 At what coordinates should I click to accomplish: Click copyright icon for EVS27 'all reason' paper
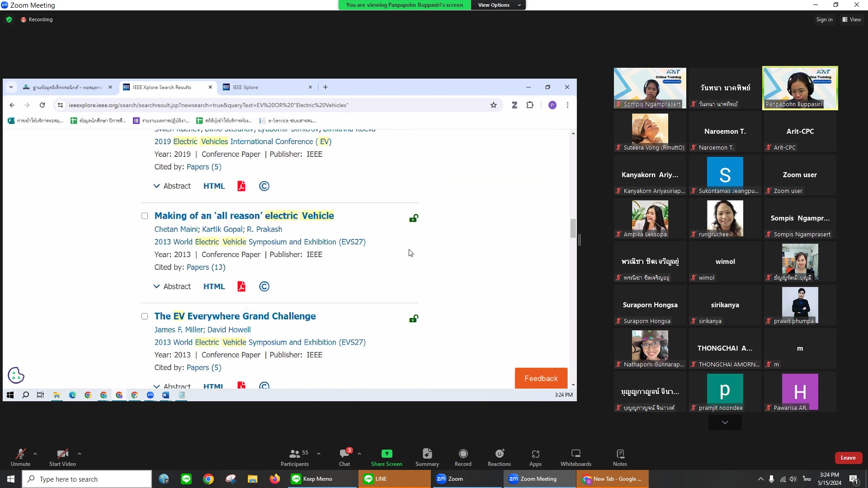tap(264, 286)
